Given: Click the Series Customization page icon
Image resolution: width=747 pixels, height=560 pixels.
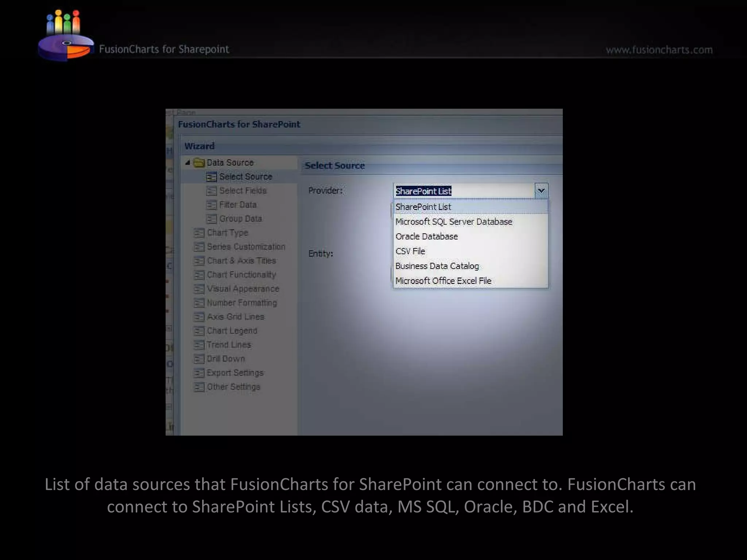Looking at the screenshot, I should point(199,247).
